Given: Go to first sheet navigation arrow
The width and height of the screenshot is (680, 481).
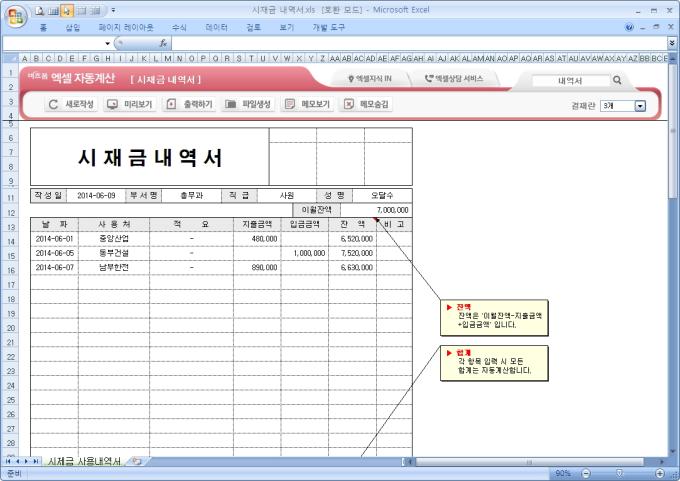Looking at the screenshot, I should [8, 461].
